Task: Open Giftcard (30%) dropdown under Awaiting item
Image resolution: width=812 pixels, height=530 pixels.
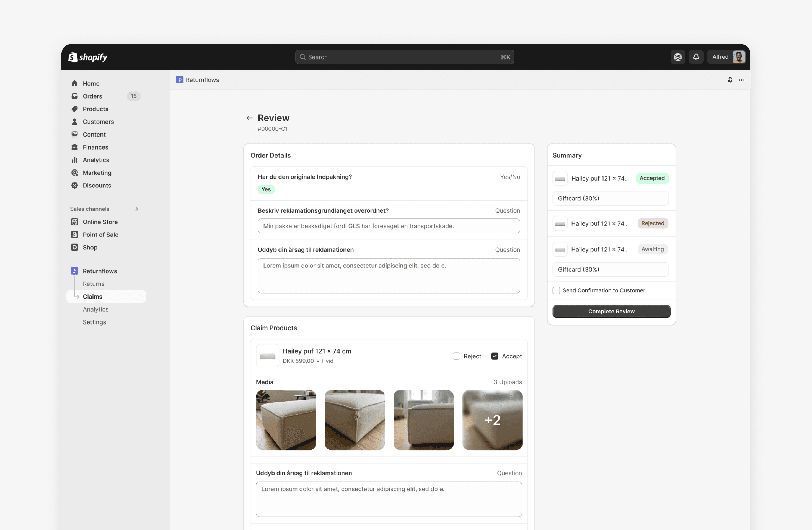Action: (x=610, y=269)
